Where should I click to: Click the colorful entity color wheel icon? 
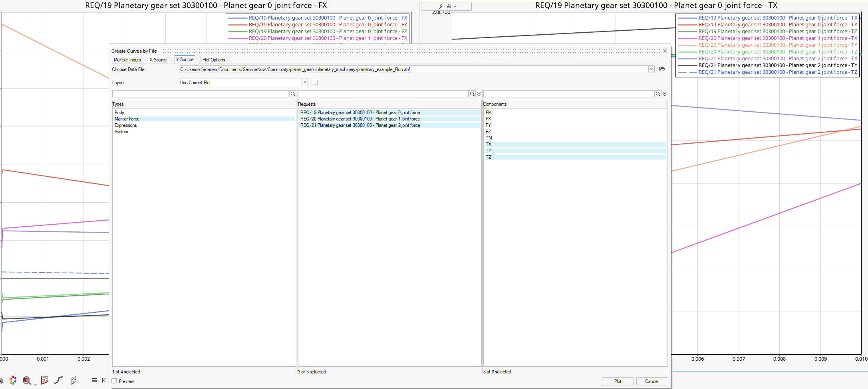[13, 380]
